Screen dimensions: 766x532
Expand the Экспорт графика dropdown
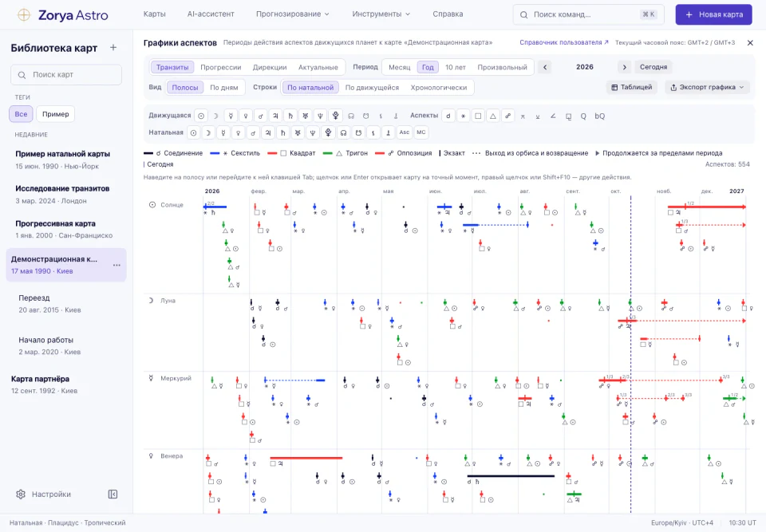pos(707,88)
